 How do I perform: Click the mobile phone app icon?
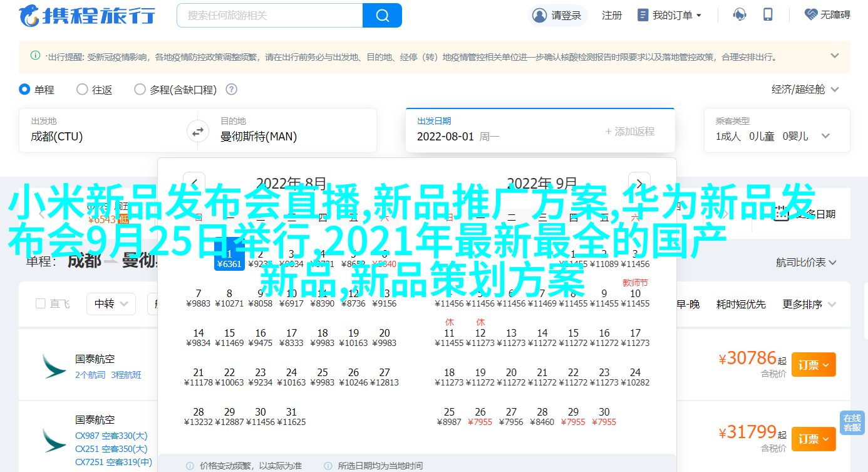(768, 15)
